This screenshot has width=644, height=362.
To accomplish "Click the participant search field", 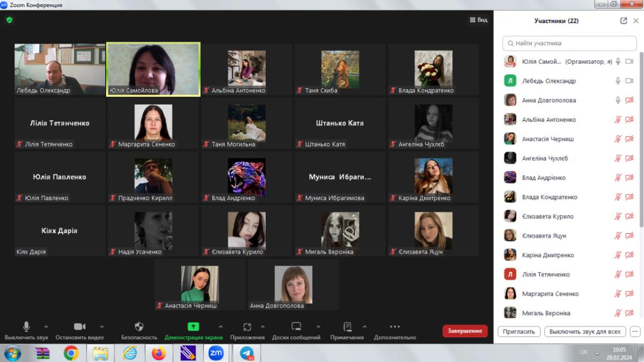I will tap(569, 43).
